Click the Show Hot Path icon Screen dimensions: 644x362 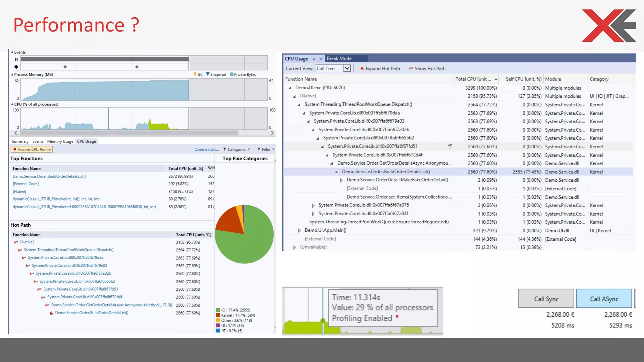point(411,69)
